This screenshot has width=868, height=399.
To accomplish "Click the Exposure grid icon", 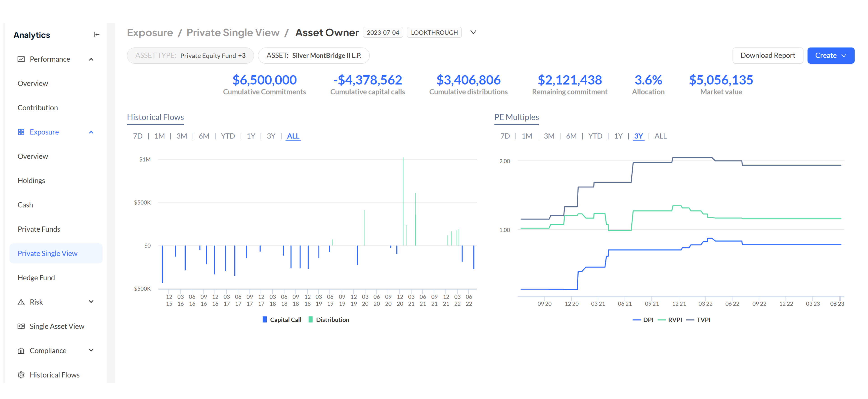I will (x=21, y=132).
